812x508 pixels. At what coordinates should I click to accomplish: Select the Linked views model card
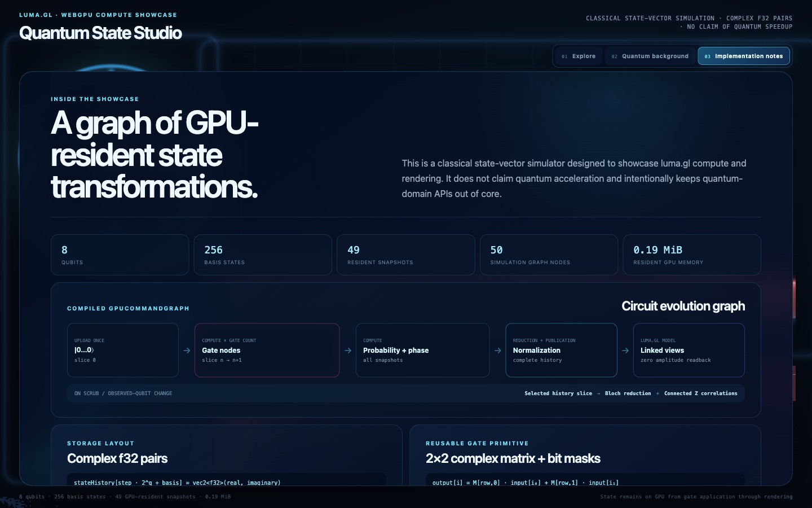pos(689,350)
